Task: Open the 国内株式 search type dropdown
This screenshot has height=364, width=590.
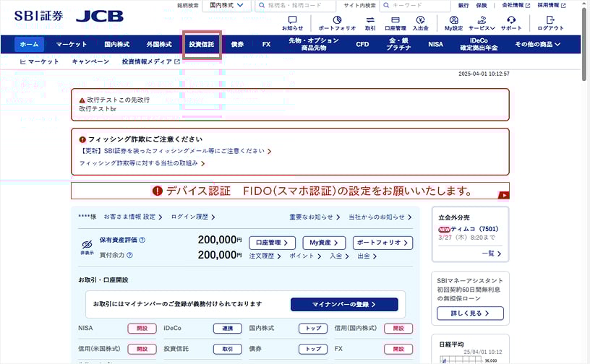Action: pyautogui.click(x=226, y=6)
